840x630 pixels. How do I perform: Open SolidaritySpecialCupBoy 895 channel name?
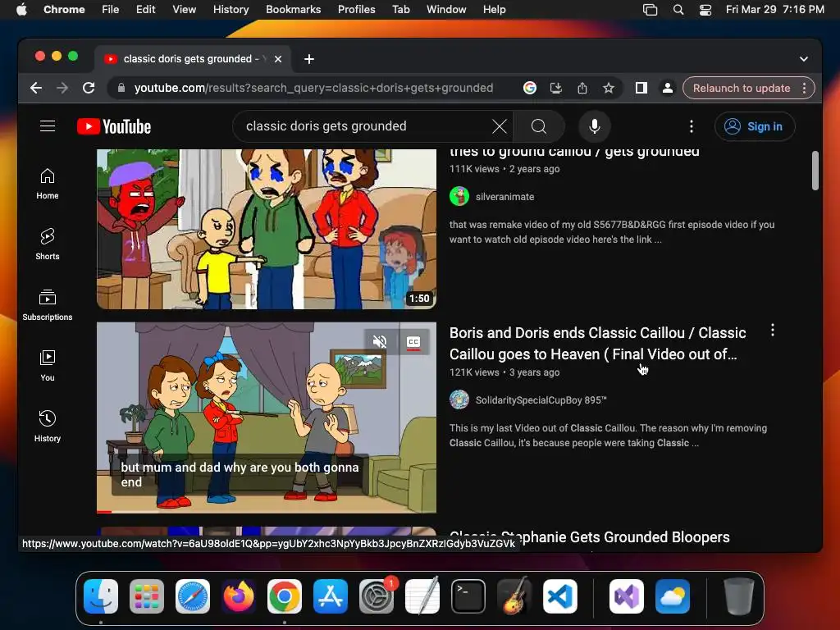541,400
